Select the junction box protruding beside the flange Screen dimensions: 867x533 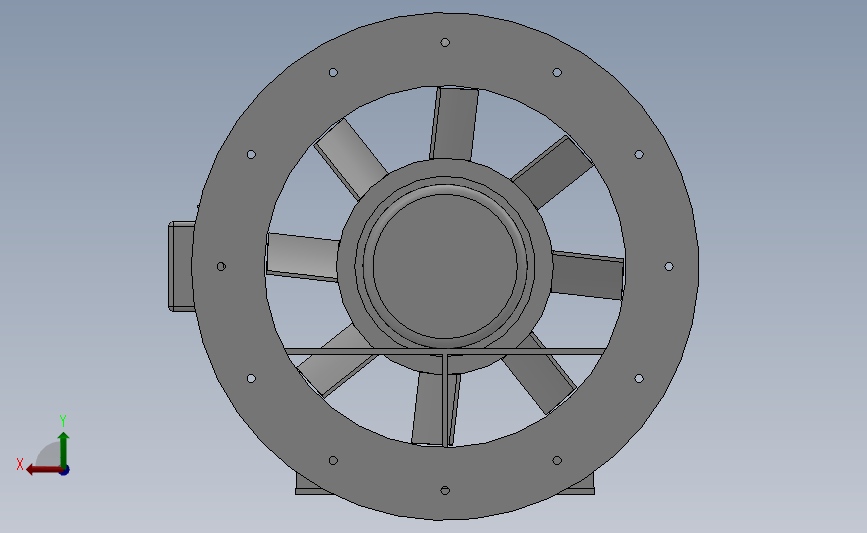181,266
